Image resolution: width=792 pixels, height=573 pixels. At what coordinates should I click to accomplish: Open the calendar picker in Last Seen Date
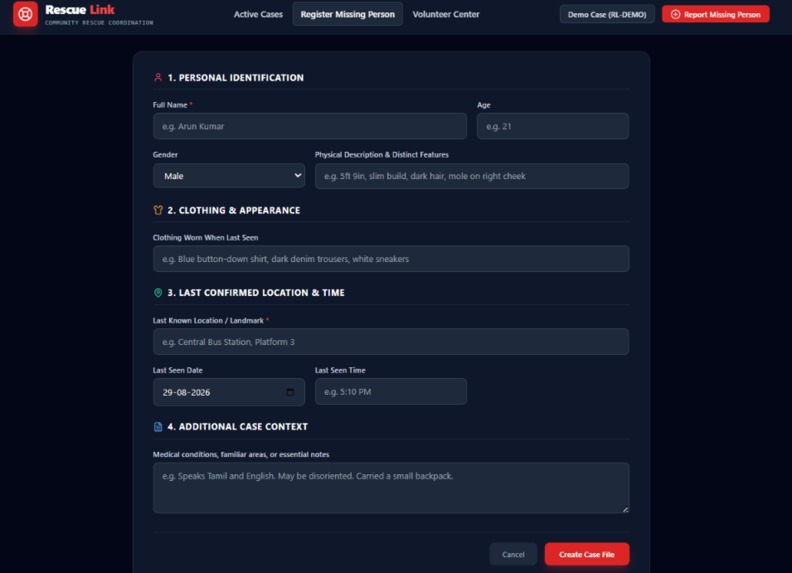pos(290,392)
